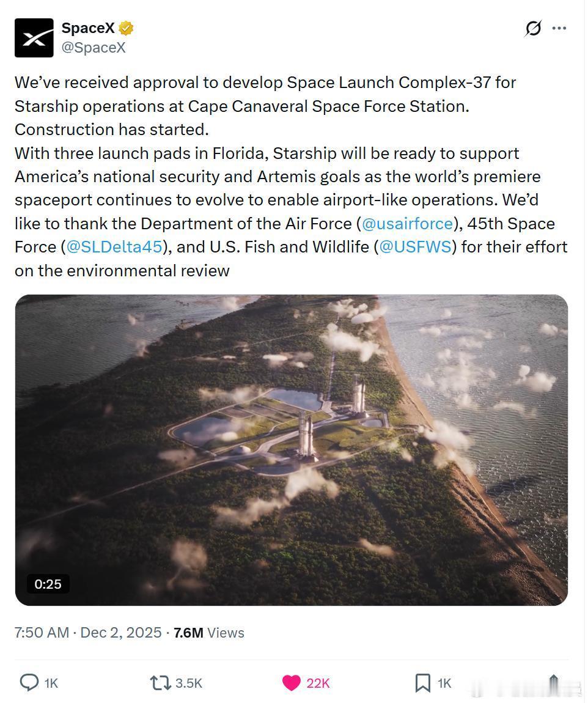Play the Starship launch complex video
Image resolution: width=588 pixels, height=703 pixels.
coord(292,450)
